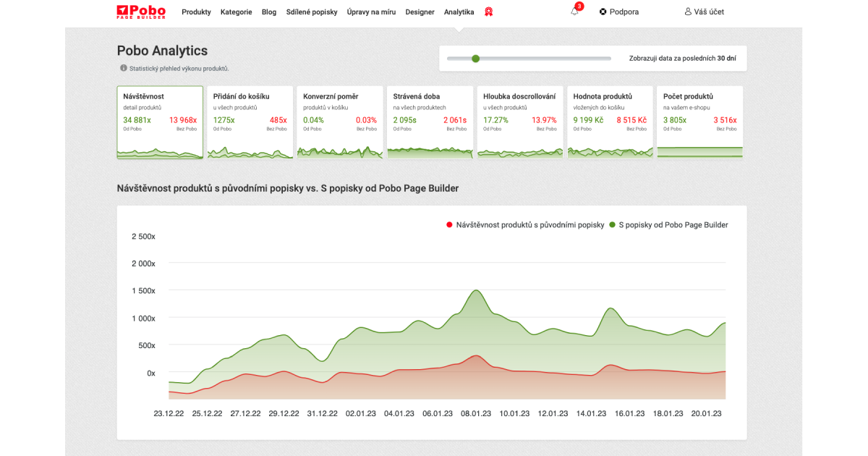The image size is (868, 456).
Task: Click the 2 095s time value
Action: (405, 120)
